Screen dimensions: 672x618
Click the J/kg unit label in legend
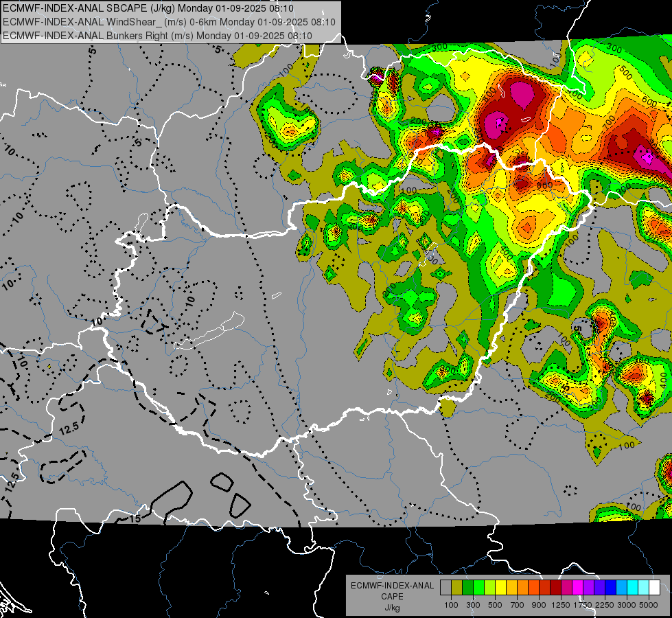coord(392,607)
